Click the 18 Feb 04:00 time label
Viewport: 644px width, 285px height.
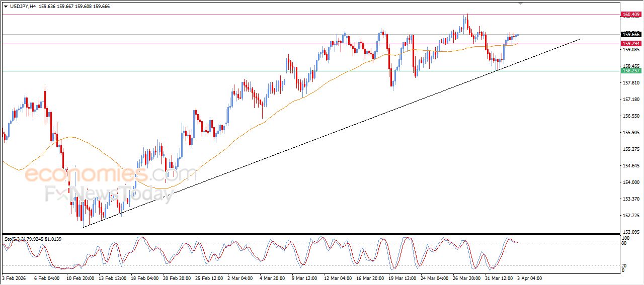144,278
